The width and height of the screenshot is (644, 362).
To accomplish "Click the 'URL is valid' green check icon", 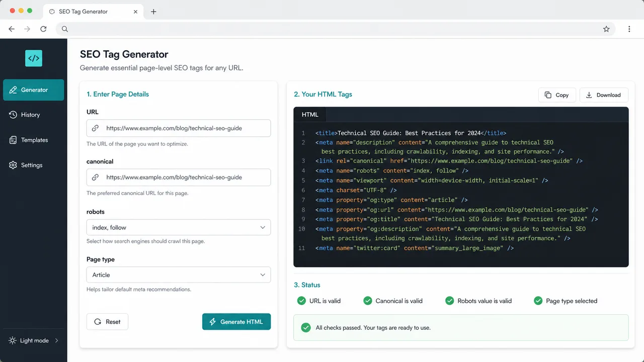I will [x=301, y=301].
